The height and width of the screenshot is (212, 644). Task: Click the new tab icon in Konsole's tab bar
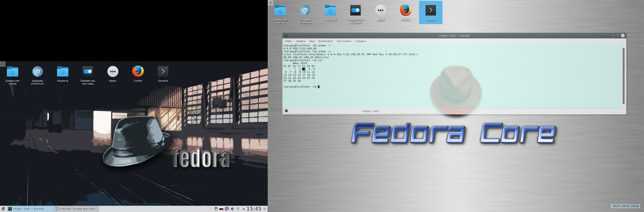tap(286, 111)
